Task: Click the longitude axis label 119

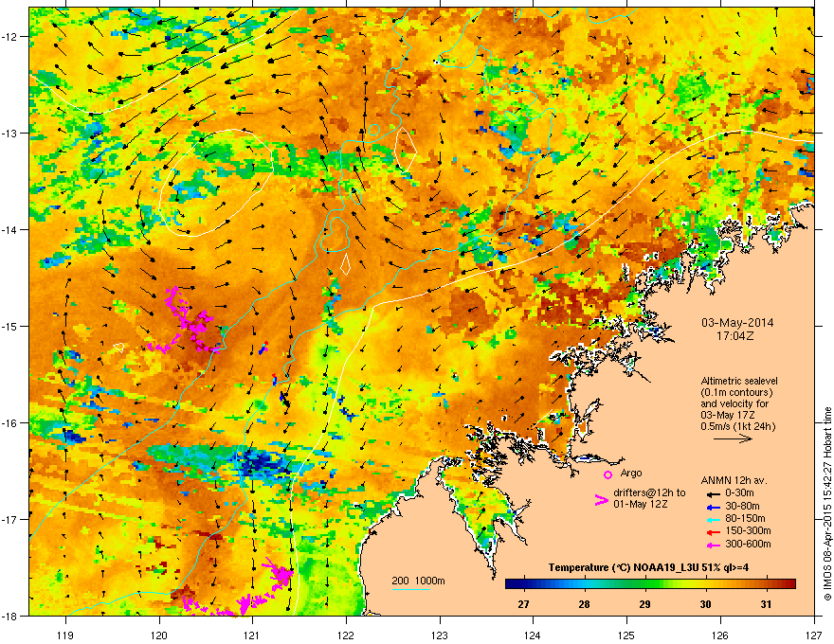Action: point(65,635)
